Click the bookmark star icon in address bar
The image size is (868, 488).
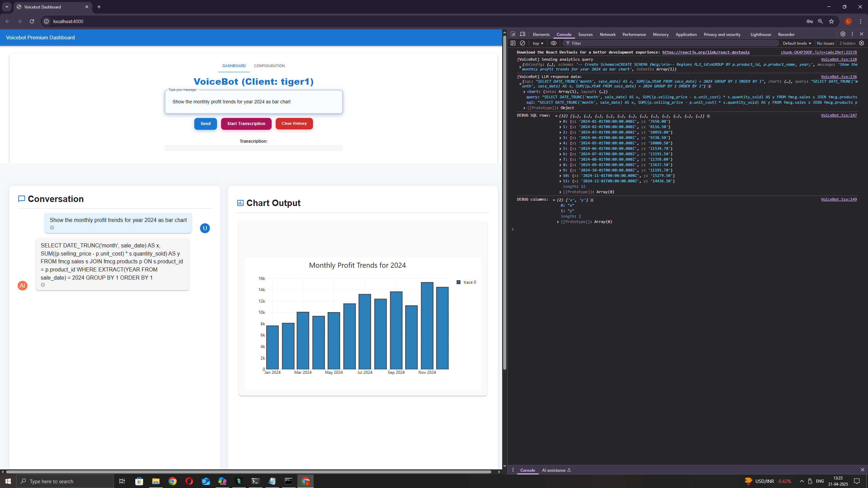(x=831, y=21)
